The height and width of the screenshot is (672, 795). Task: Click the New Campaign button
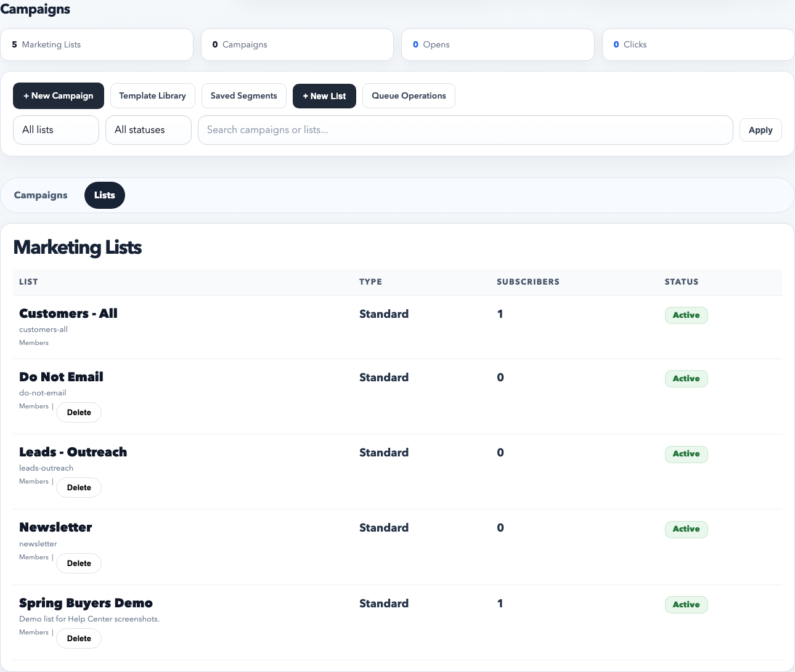click(59, 96)
